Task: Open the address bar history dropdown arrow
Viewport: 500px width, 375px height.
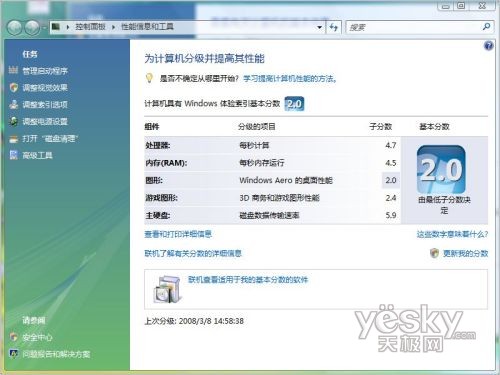Action: pos(319,27)
